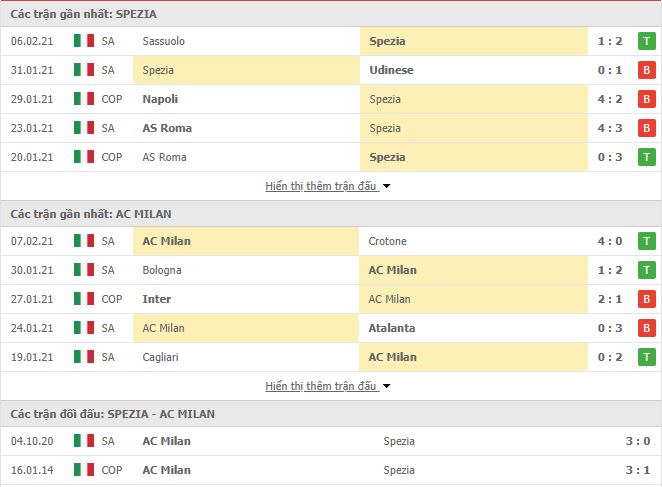Click score 1 : 2 of Sassuolo-Spezia

coord(610,41)
